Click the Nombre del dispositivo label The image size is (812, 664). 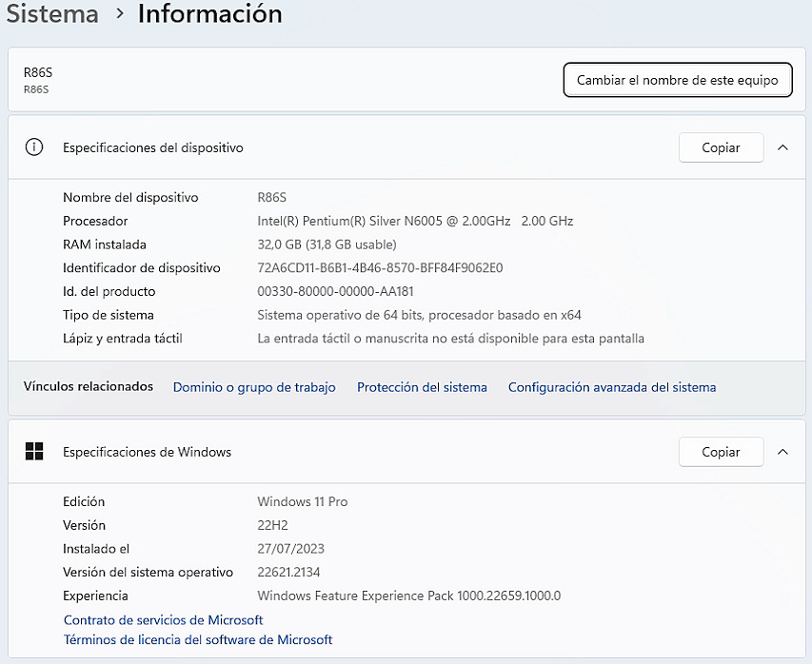coord(130,197)
